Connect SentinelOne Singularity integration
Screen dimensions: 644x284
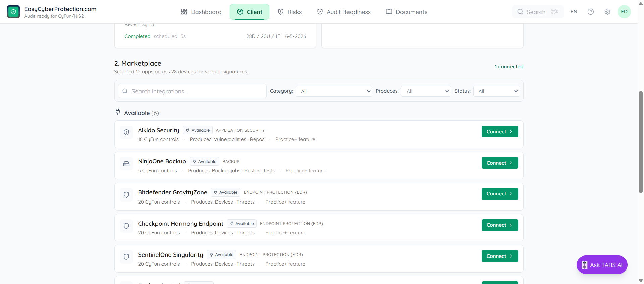(x=500, y=256)
